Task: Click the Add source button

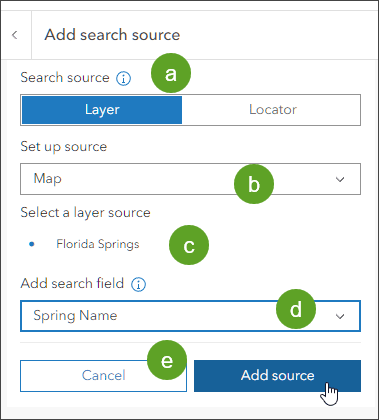Action: pyautogui.click(x=277, y=376)
